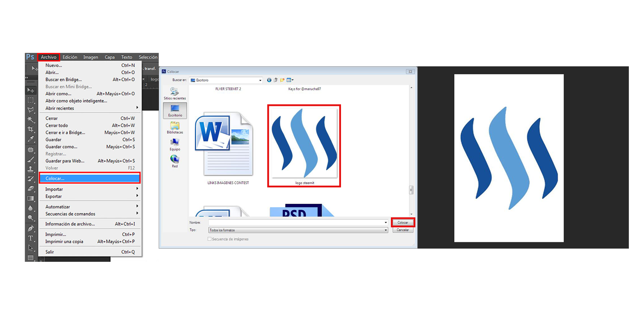Open the Imagen menu
The width and height of the screenshot is (644, 322).
click(x=91, y=57)
